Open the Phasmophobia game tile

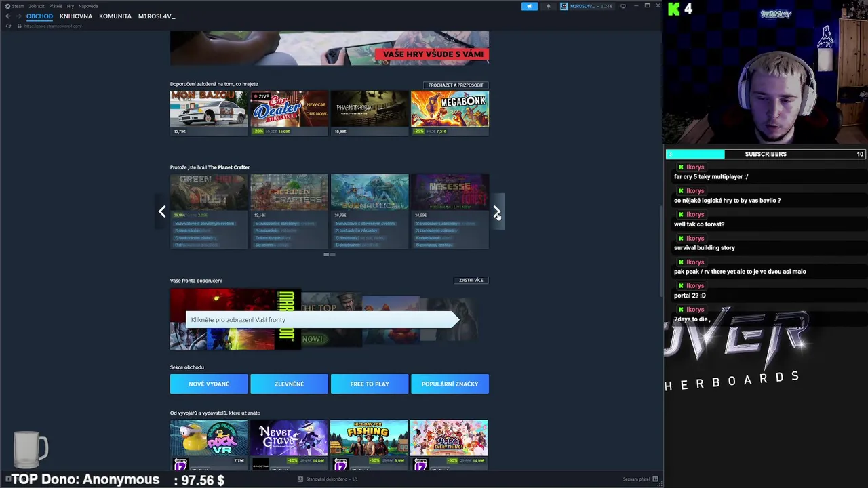pos(370,113)
